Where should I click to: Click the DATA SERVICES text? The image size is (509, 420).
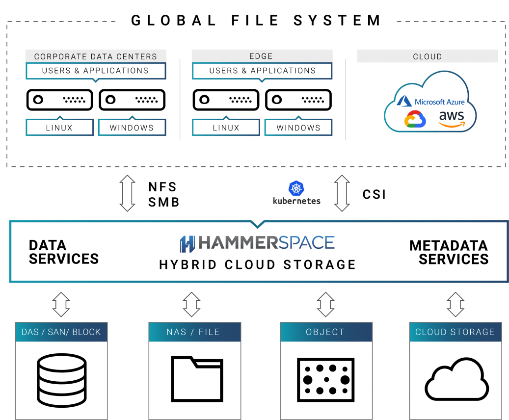pyautogui.click(x=64, y=252)
